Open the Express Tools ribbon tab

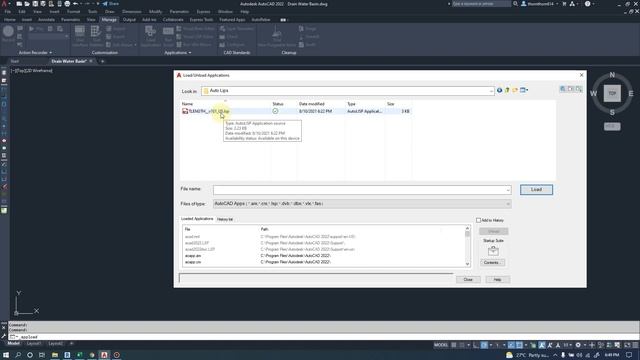coord(201,20)
